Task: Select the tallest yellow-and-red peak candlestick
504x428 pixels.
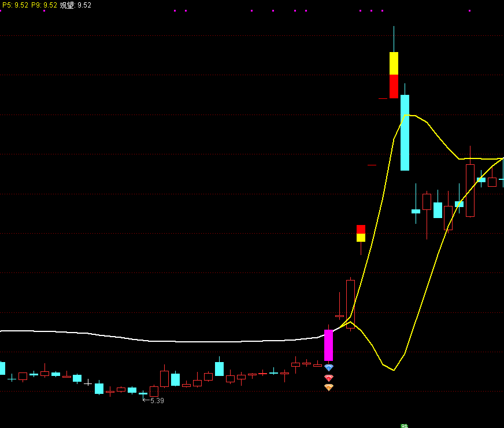Action: point(394,75)
